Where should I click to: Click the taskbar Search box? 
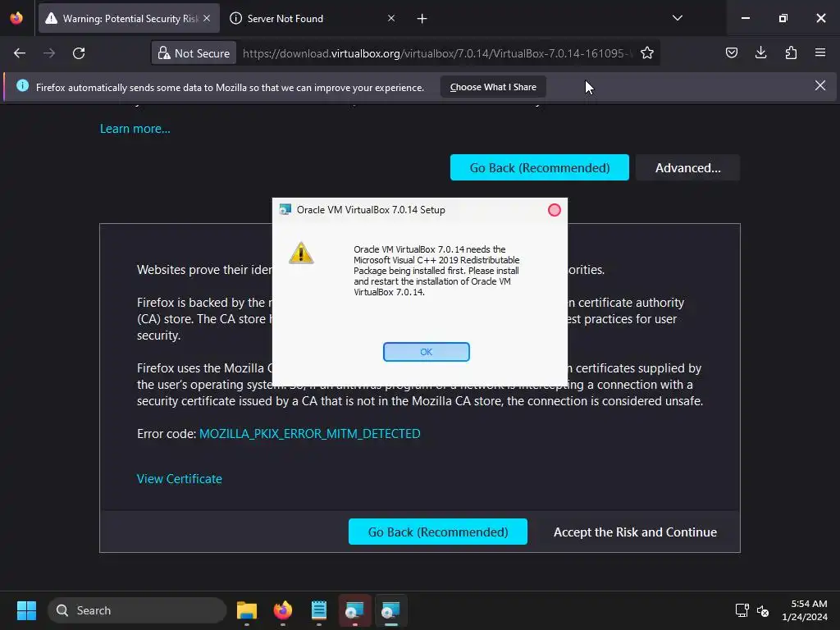tap(137, 610)
